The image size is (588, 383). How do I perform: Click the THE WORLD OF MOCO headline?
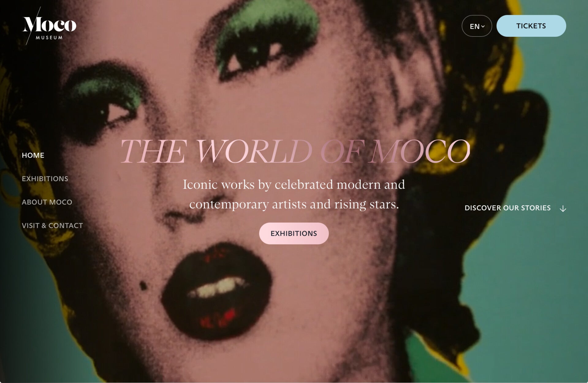tap(295, 151)
